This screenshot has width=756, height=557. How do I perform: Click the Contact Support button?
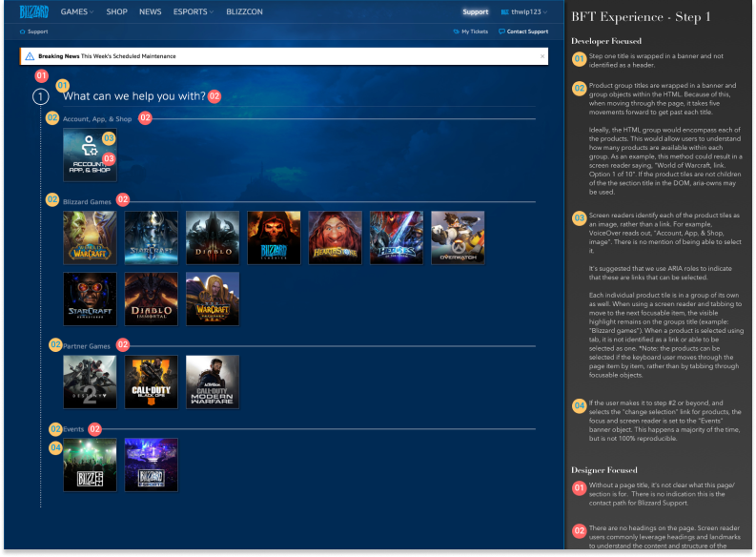click(523, 31)
